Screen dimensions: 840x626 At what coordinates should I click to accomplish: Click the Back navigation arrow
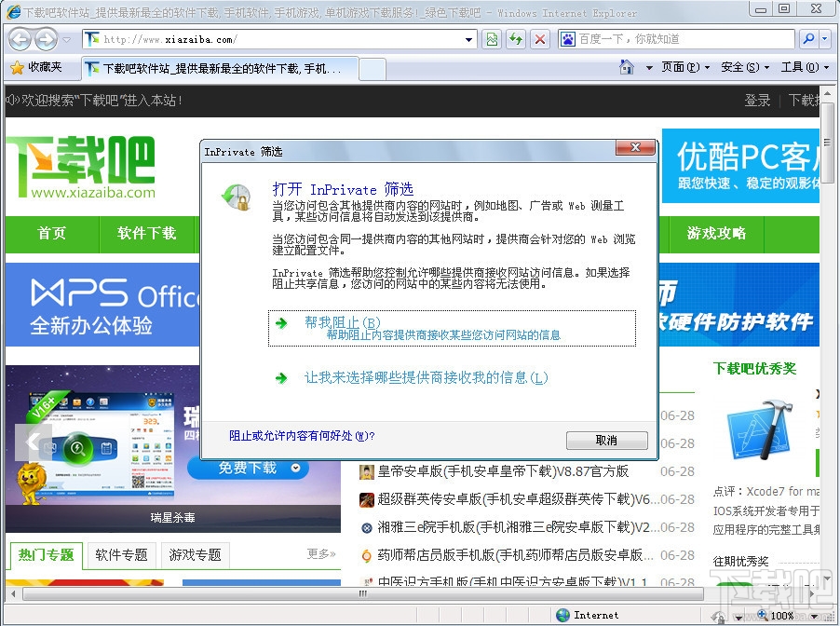point(20,39)
